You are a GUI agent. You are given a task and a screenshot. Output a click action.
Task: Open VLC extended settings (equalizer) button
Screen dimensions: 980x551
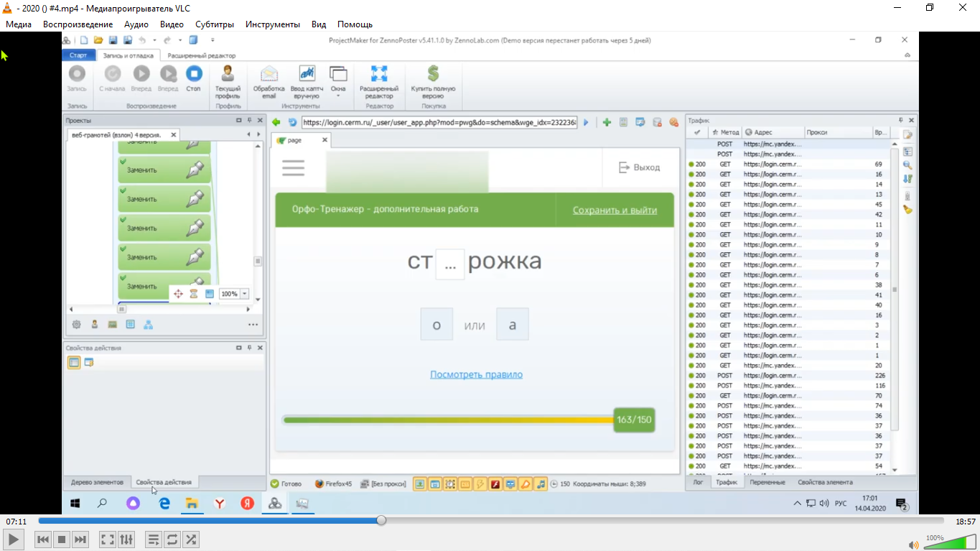(126, 539)
